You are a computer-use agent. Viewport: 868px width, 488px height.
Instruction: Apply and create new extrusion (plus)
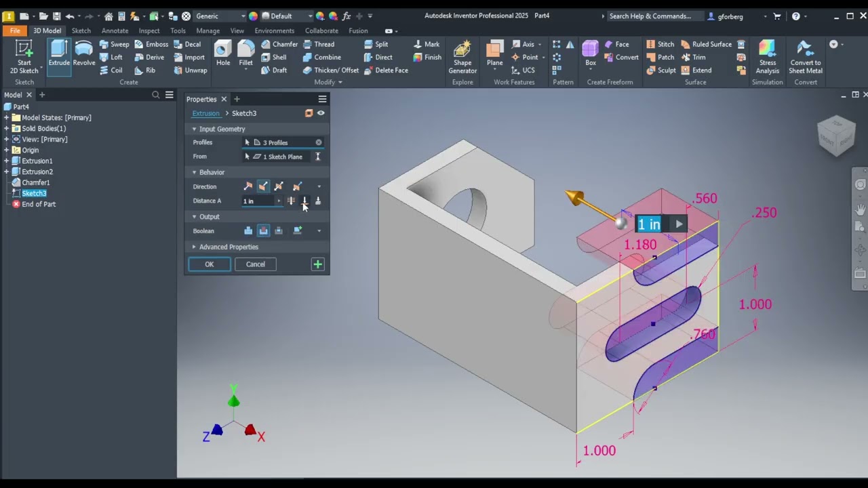click(317, 264)
